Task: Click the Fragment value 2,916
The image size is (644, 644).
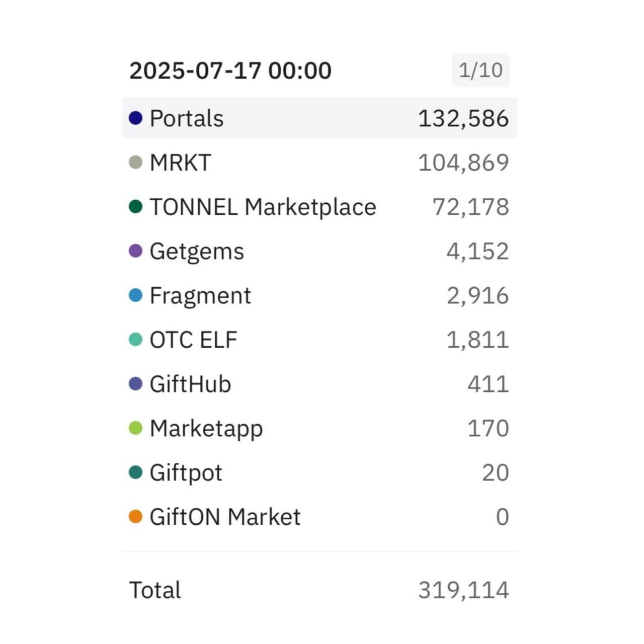Action: pos(477,296)
